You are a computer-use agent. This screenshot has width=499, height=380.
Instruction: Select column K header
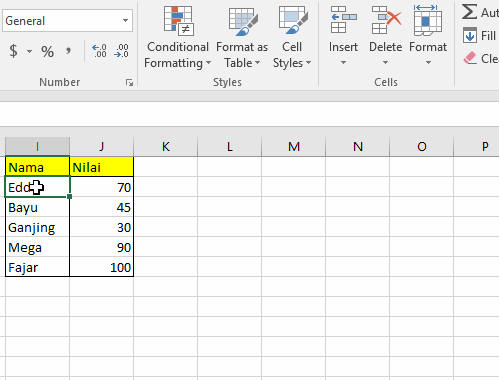coord(166,147)
